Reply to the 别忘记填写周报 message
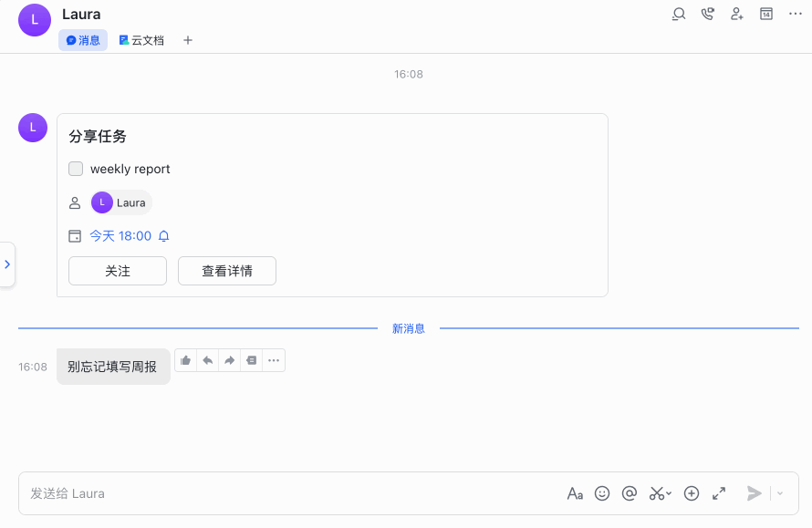Image resolution: width=812 pixels, height=528 pixels. [208, 360]
